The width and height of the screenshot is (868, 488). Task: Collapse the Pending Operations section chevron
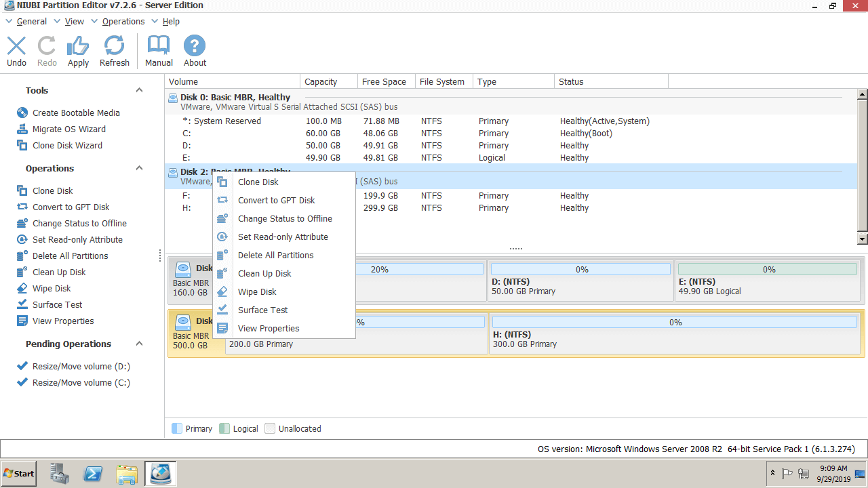point(139,344)
